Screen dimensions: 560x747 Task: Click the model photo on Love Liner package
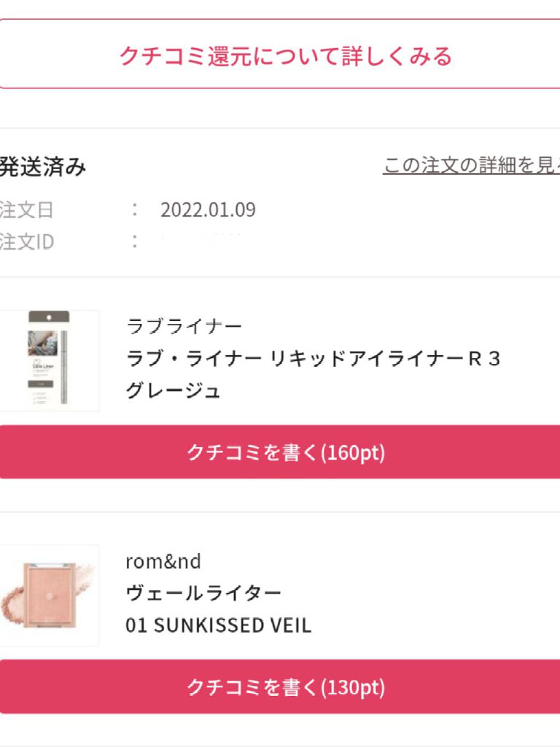43,343
